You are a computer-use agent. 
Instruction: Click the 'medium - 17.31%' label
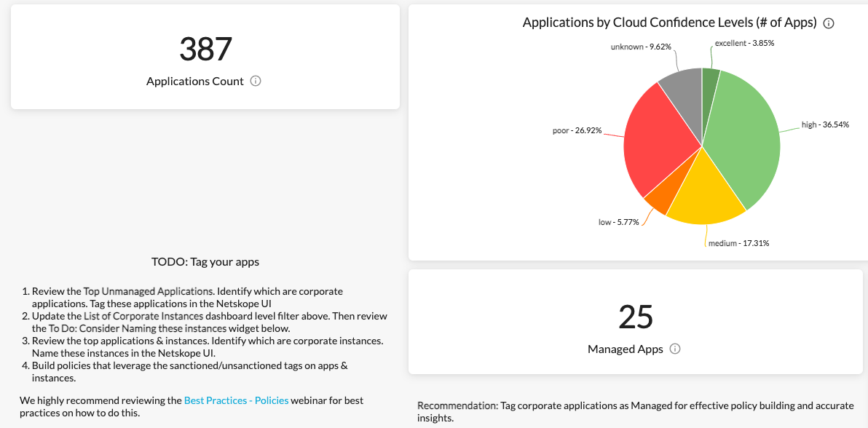pos(739,242)
